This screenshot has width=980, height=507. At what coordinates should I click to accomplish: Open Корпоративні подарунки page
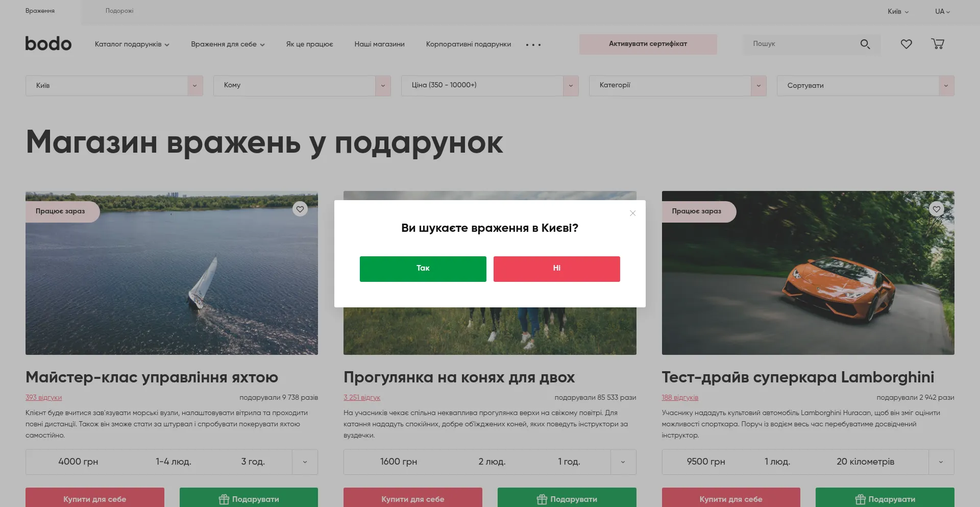(x=468, y=44)
